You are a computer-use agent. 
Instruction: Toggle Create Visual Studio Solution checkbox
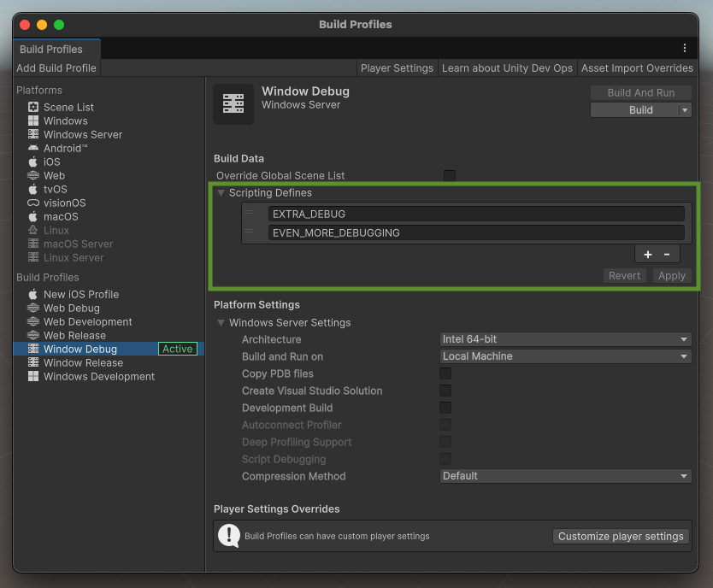pyautogui.click(x=445, y=391)
